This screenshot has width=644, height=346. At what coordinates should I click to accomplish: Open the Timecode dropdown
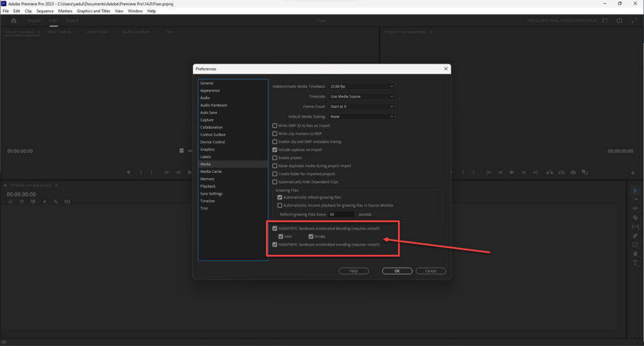click(x=362, y=97)
